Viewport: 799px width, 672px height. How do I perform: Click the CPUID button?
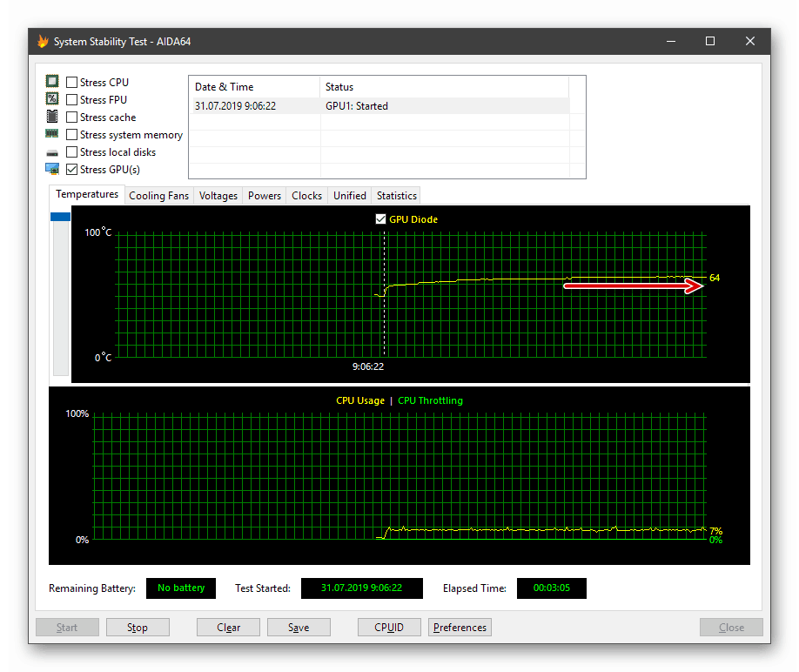pos(389,627)
